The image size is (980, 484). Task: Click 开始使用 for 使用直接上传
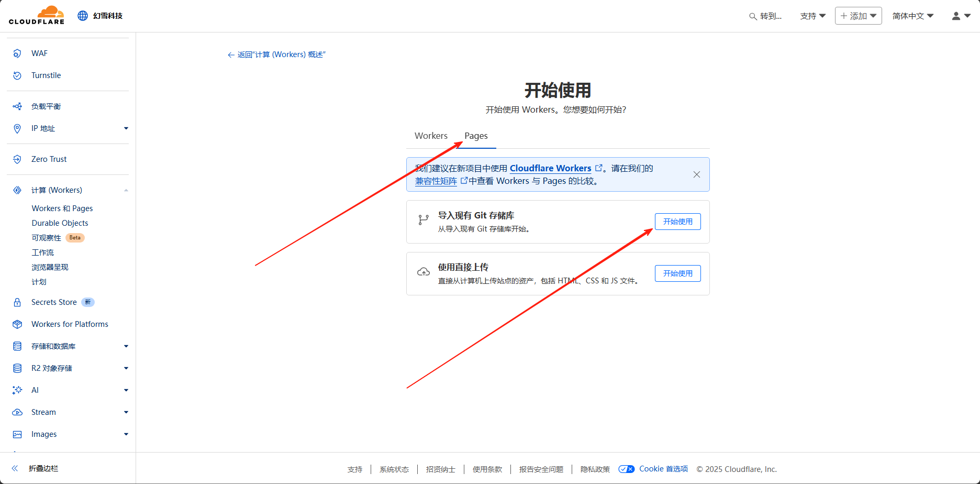click(x=677, y=273)
